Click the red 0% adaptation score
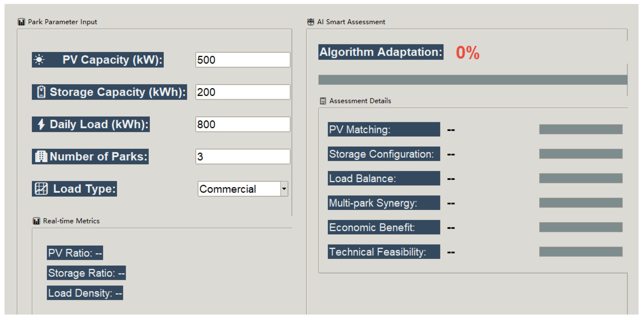The height and width of the screenshot is (320, 644). click(x=468, y=53)
